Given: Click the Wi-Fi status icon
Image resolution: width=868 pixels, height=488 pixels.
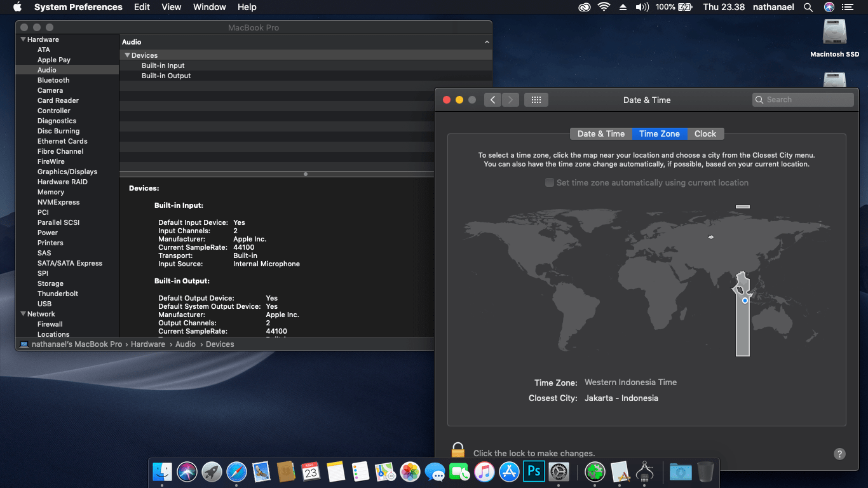Looking at the screenshot, I should [603, 7].
